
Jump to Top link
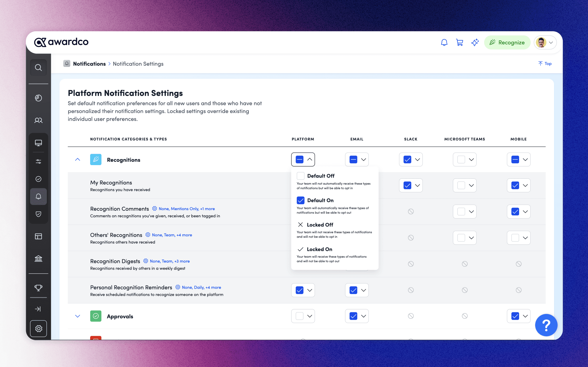(x=545, y=64)
